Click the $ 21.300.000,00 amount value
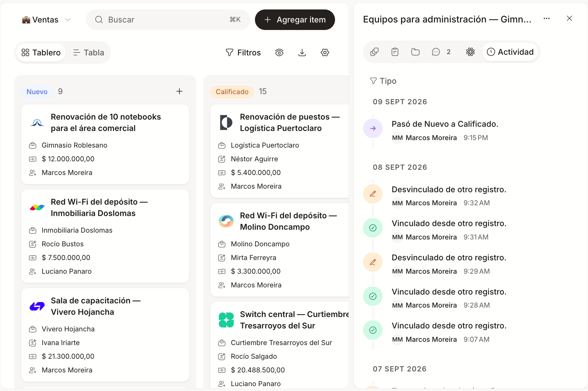The width and height of the screenshot is (588, 391). [68, 356]
